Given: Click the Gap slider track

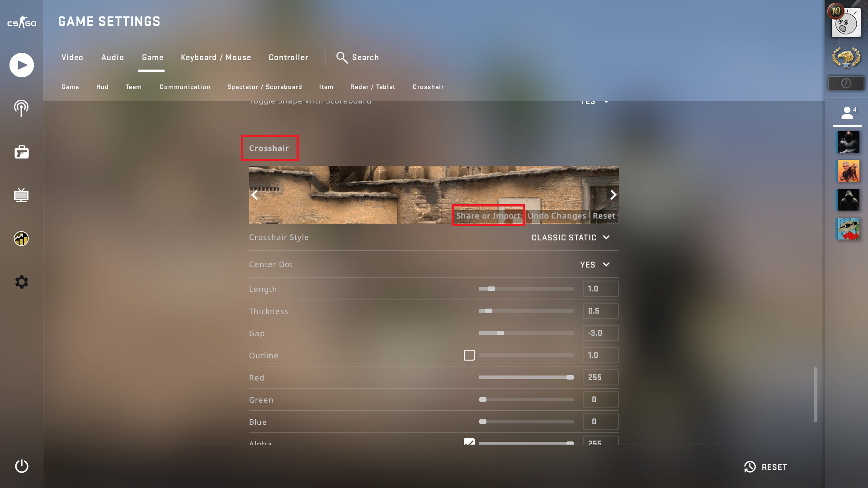Looking at the screenshot, I should [x=526, y=333].
